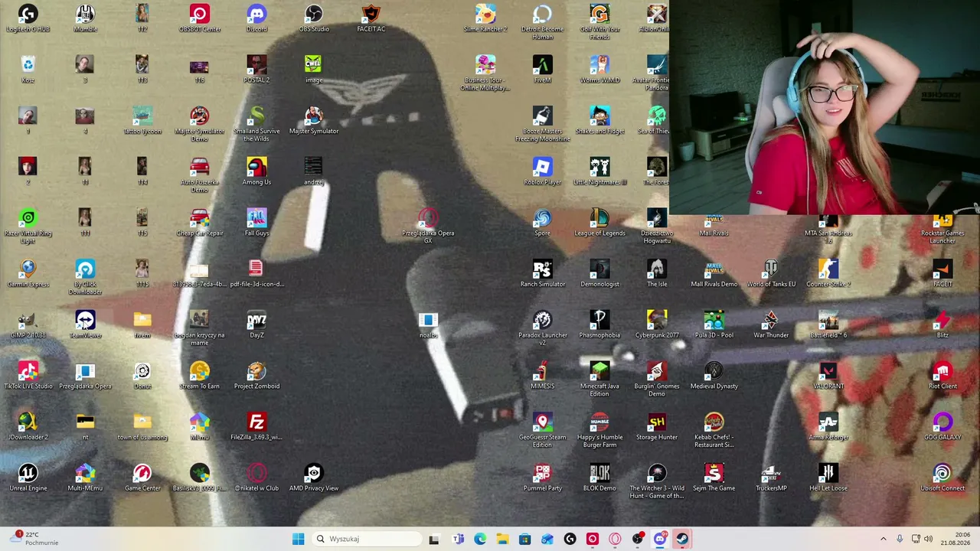Expand the hidden system tray icons
The image size is (980, 551).
point(883,539)
